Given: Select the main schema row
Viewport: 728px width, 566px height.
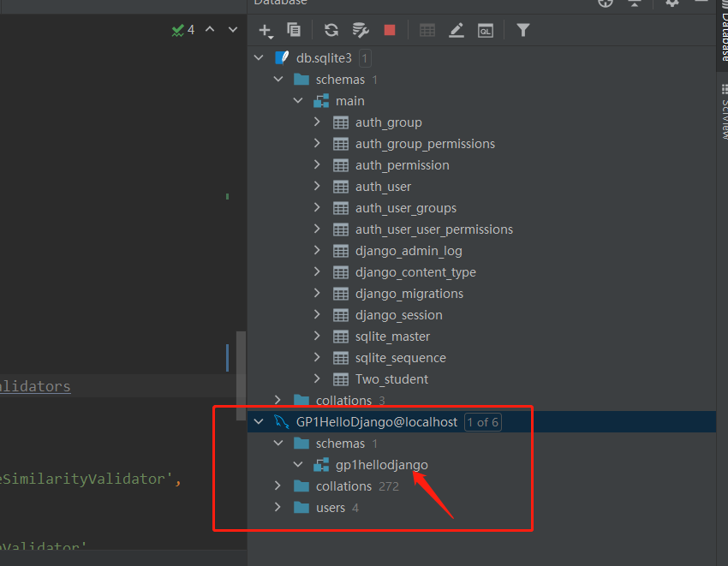Looking at the screenshot, I should [x=481, y=101].
